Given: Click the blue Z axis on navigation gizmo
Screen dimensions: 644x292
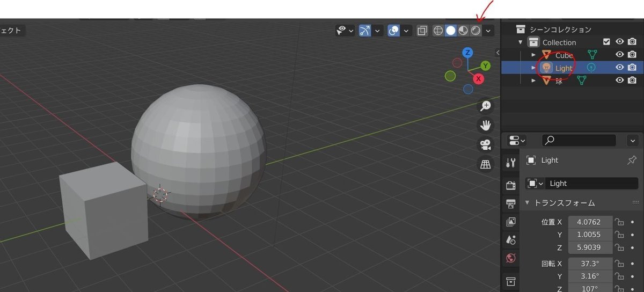Looking at the screenshot, I should pos(468,52).
